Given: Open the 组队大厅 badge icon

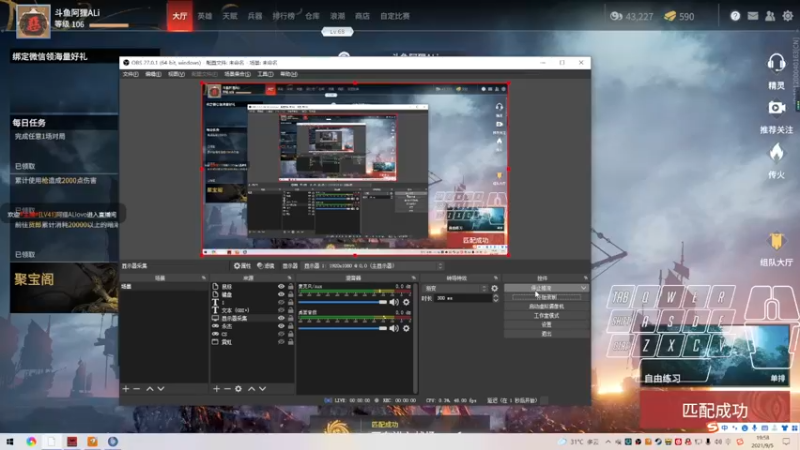Looking at the screenshot, I should [776, 241].
